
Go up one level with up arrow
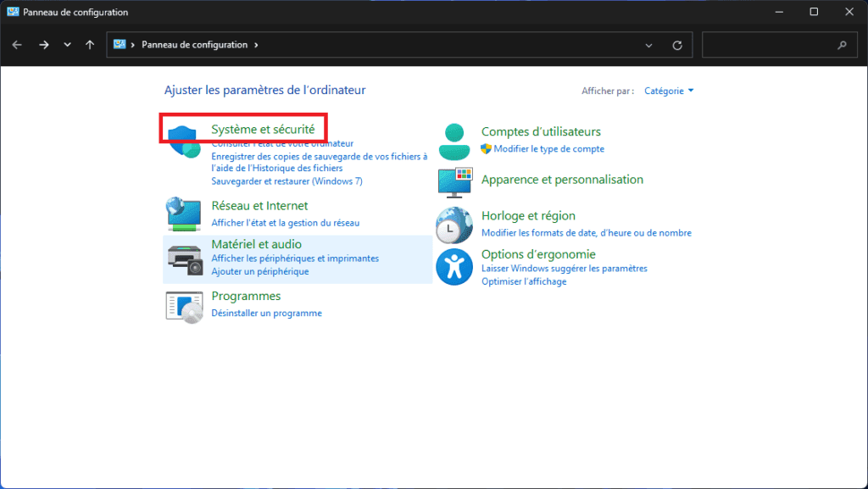point(90,45)
